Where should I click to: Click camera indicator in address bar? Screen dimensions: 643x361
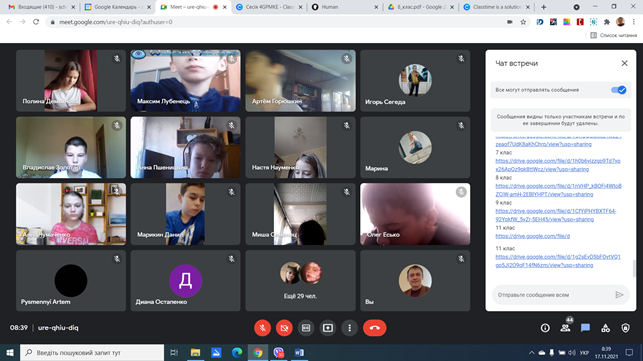click(x=510, y=22)
